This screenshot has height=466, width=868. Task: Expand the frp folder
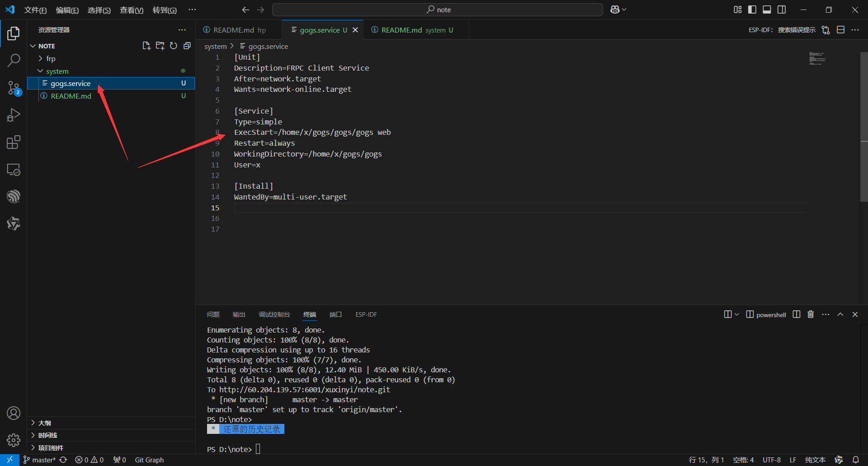(x=51, y=58)
